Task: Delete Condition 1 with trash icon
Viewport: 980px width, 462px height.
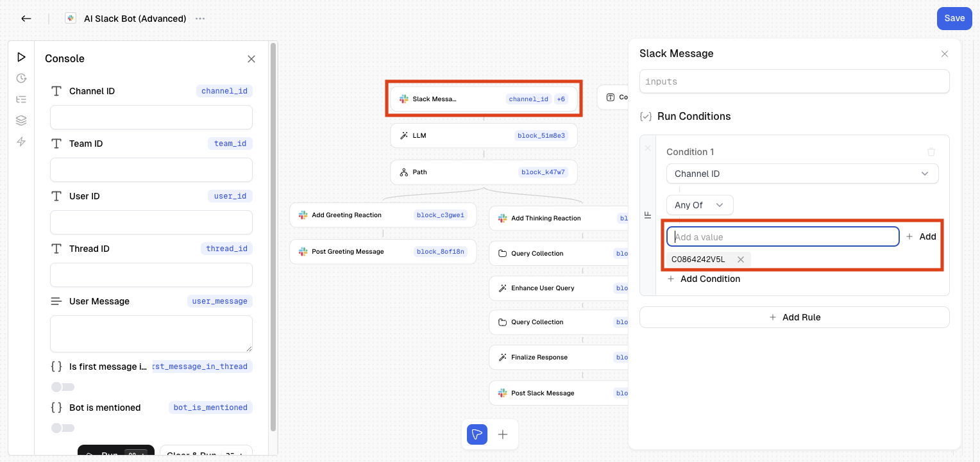Action: click(931, 152)
